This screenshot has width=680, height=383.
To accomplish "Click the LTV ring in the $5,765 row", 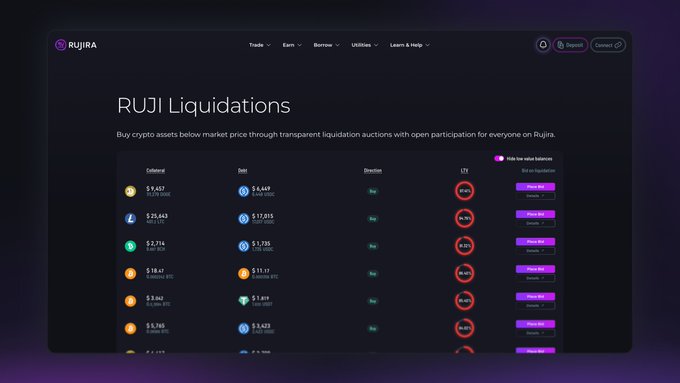I will [464, 328].
